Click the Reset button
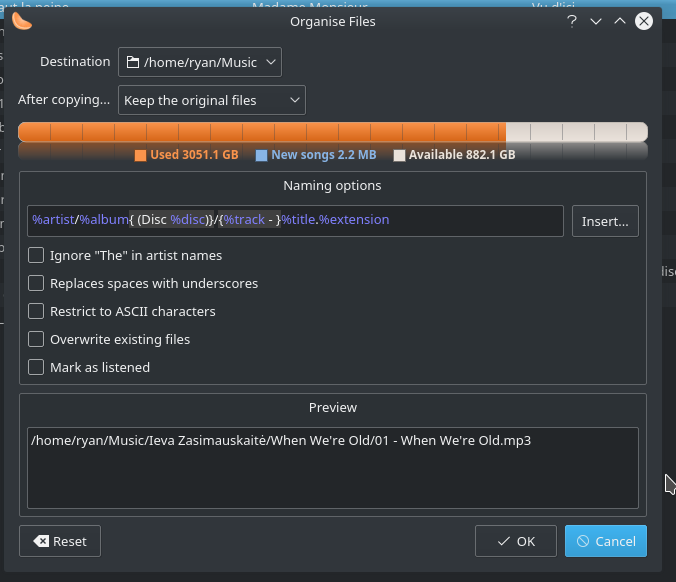Viewport: 676px width, 582px height. 60,541
